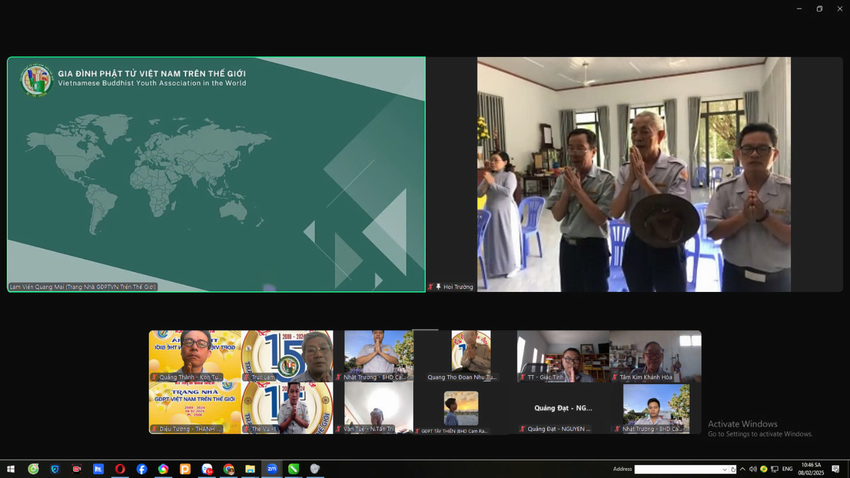Image resolution: width=850 pixels, height=478 pixels.
Task: Open the clock showing 10:46 SA
Action: [812, 469]
